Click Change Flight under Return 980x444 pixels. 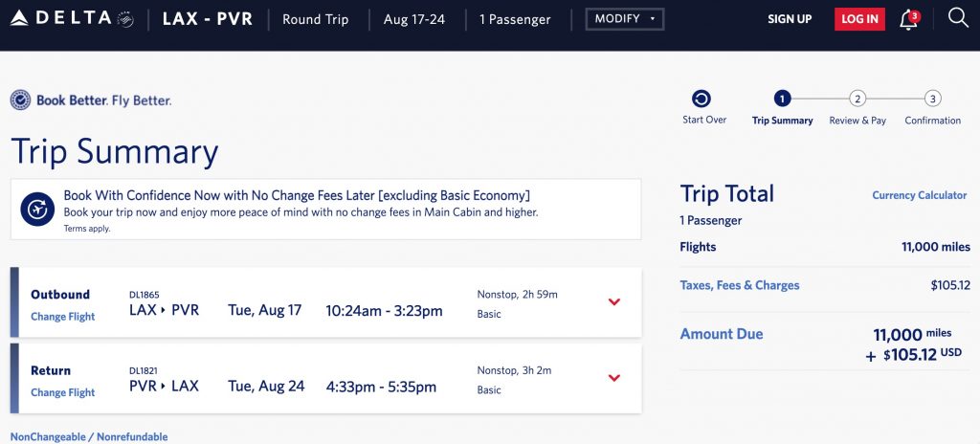point(63,392)
